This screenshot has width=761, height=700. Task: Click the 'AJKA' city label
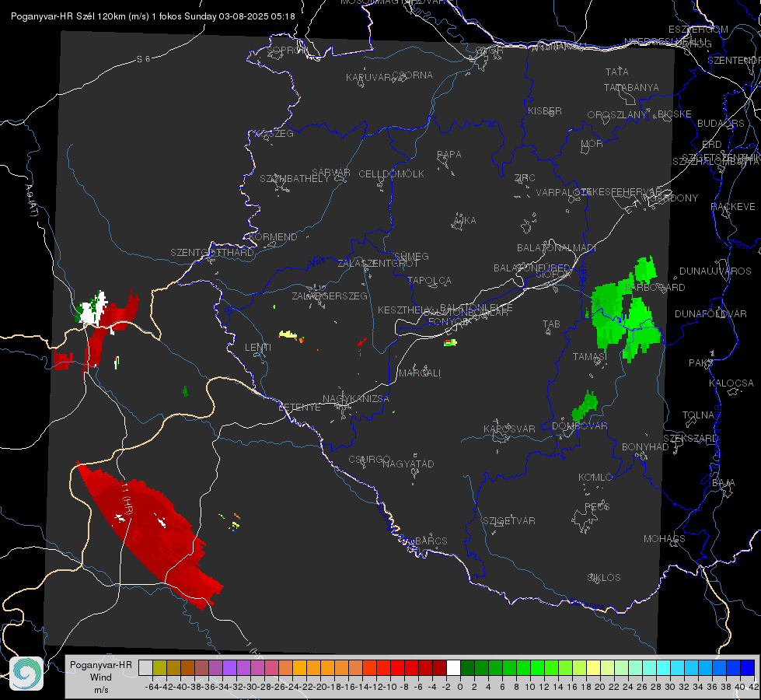pos(465,221)
